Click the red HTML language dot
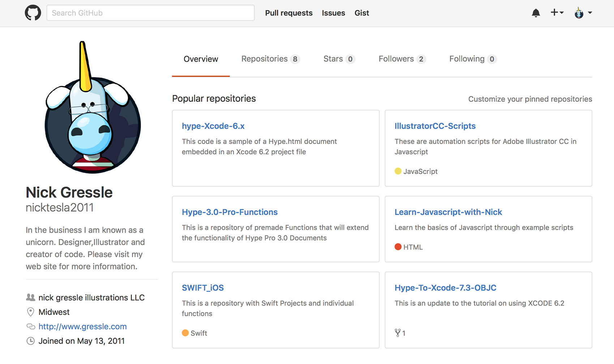The height and width of the screenshot is (364, 614). [398, 247]
